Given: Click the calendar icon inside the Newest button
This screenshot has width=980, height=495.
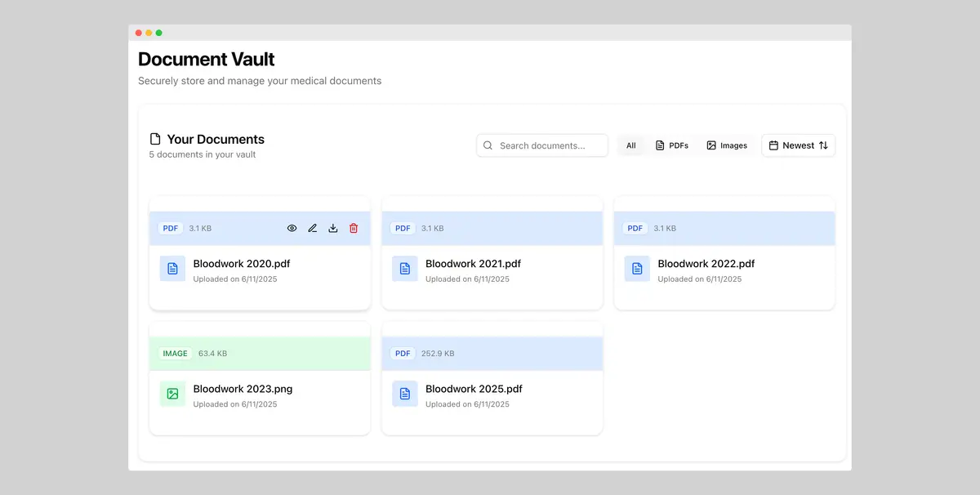Looking at the screenshot, I should click(x=773, y=145).
